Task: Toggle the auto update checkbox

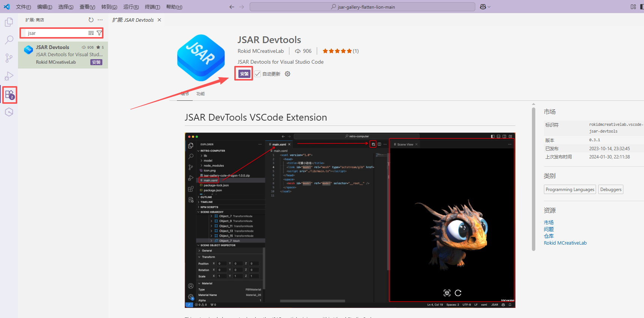Action: (x=258, y=74)
